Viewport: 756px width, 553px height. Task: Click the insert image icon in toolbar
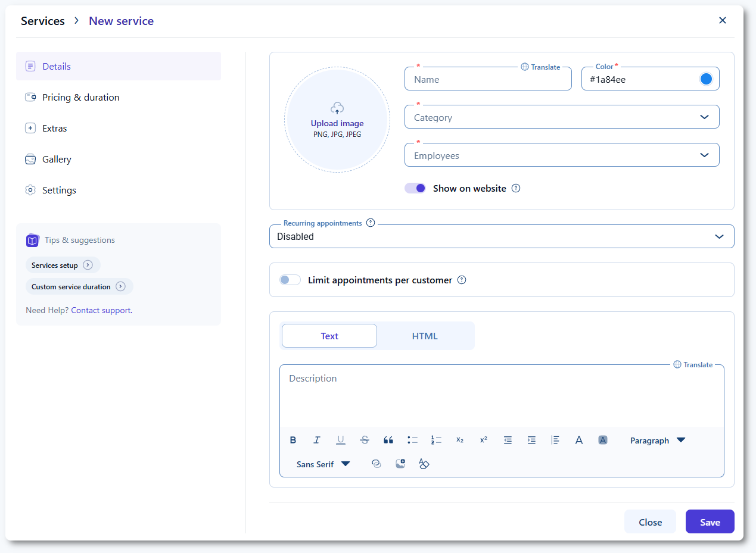coord(400,464)
